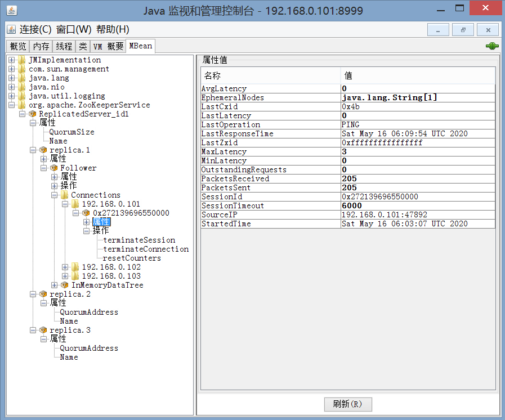Select QuorumAddress under replica.2
Screen dimensions: 505x420
pyautogui.click(x=89, y=312)
